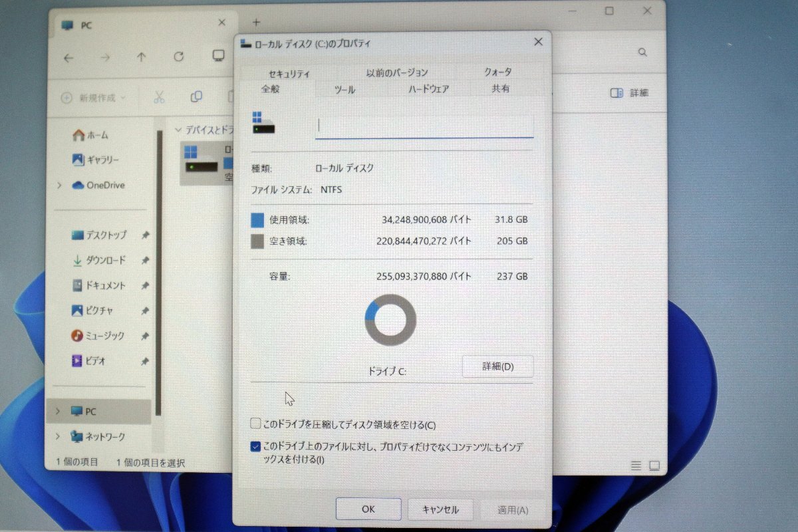
Task: Select ホーム in Explorer sidebar
Action: point(90,135)
